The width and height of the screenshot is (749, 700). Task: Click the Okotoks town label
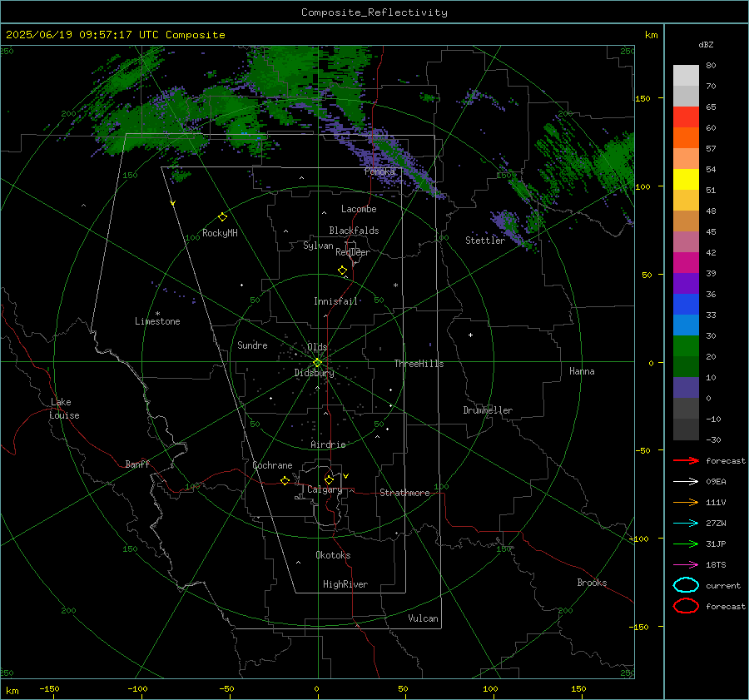click(x=333, y=555)
